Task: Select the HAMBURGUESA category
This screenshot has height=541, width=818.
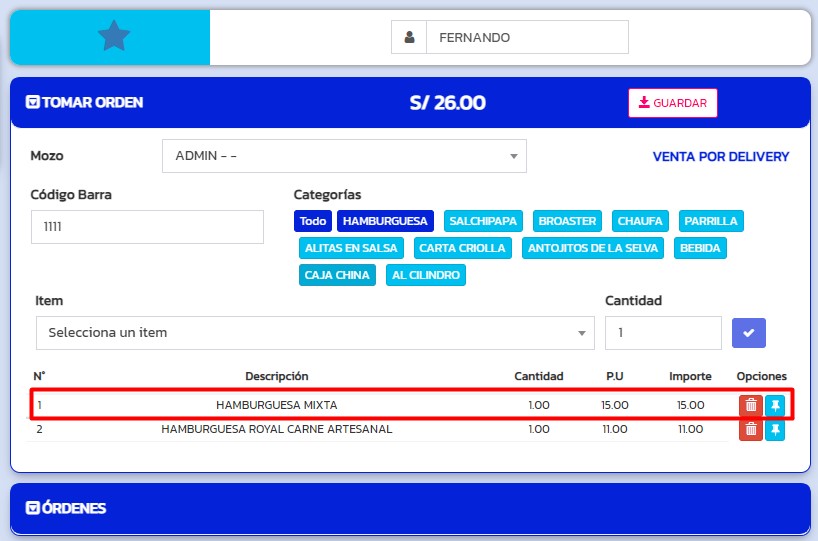Action: pyautogui.click(x=385, y=221)
